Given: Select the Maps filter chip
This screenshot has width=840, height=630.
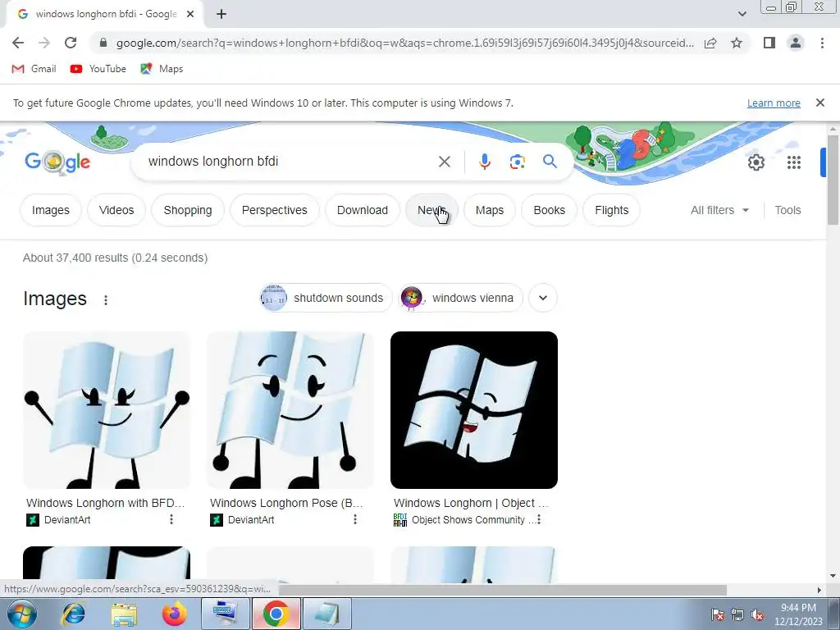Looking at the screenshot, I should pos(490,210).
